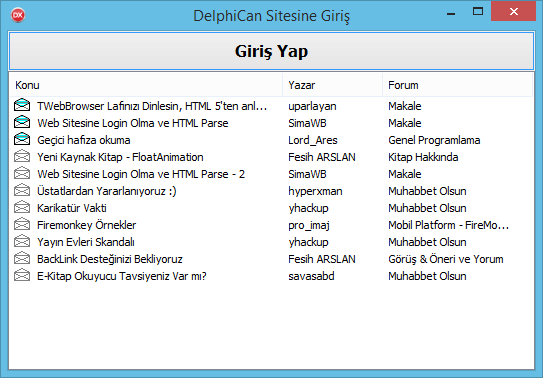Select topic Yayın Evleri Skandalı

86,242
